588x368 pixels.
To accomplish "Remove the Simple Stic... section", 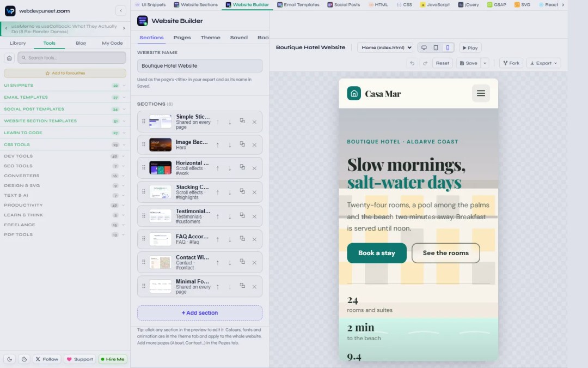I will pyautogui.click(x=254, y=122).
